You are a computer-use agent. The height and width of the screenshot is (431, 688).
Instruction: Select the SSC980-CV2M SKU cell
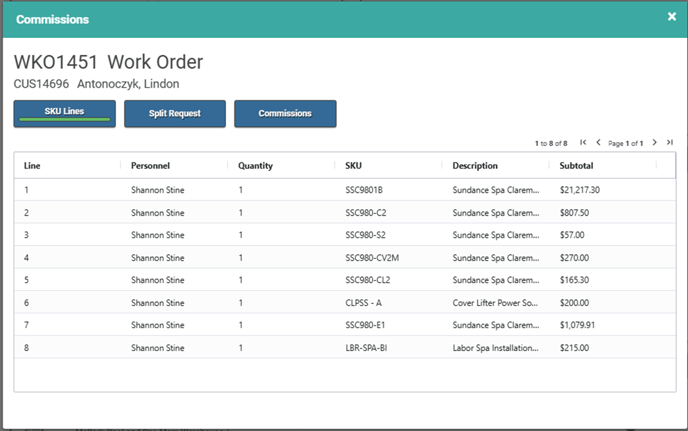(x=372, y=257)
